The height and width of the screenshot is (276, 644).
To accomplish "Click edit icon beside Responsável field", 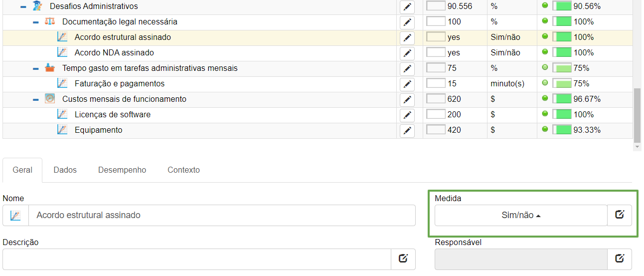I will click(x=620, y=259).
